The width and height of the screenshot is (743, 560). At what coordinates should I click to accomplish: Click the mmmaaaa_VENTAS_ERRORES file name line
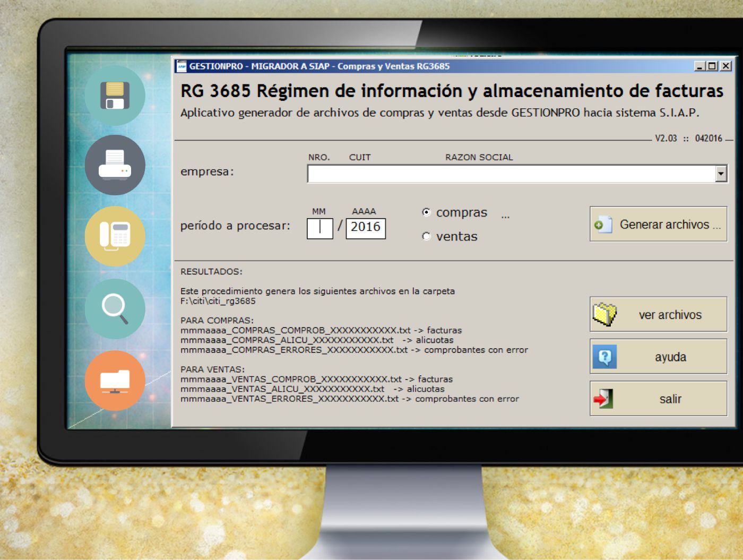(350, 399)
